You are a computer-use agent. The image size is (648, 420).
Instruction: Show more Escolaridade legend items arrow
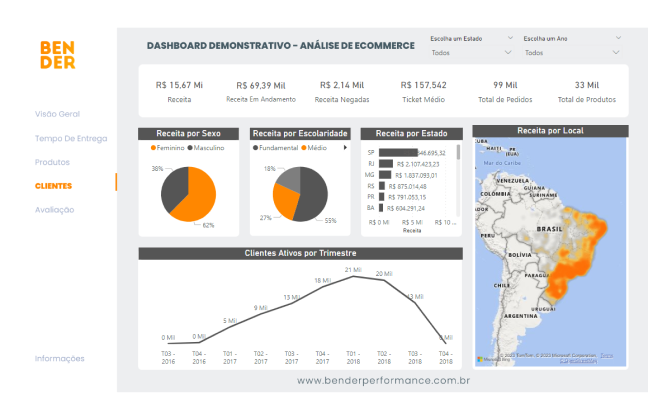(345, 148)
